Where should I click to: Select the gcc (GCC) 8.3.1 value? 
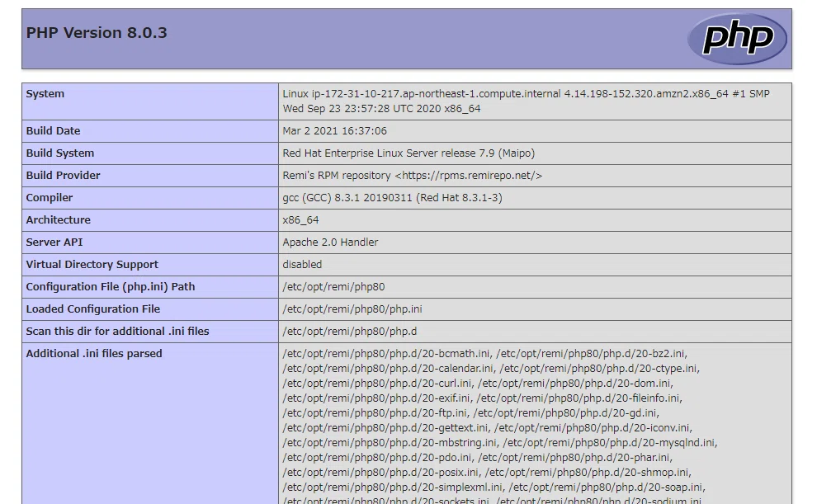point(392,198)
